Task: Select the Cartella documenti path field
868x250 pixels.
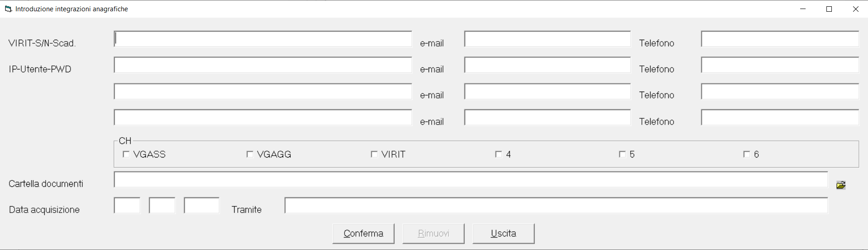Action: point(471,179)
